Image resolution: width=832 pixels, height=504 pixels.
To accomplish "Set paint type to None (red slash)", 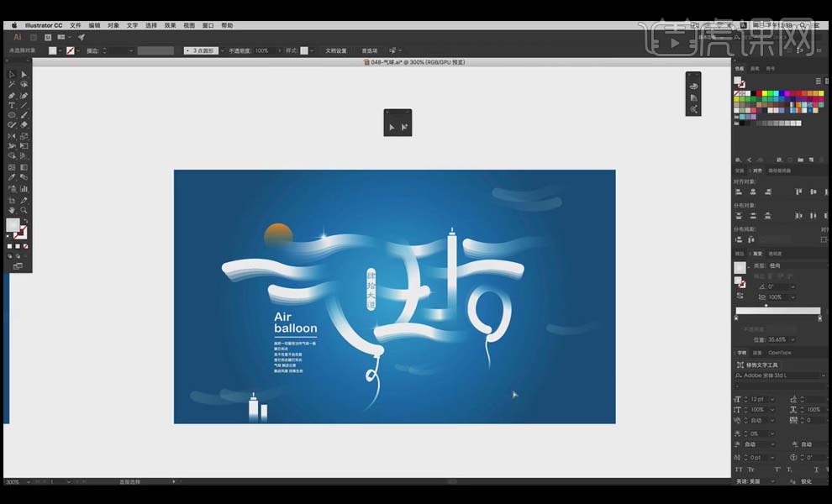I will click(x=25, y=246).
